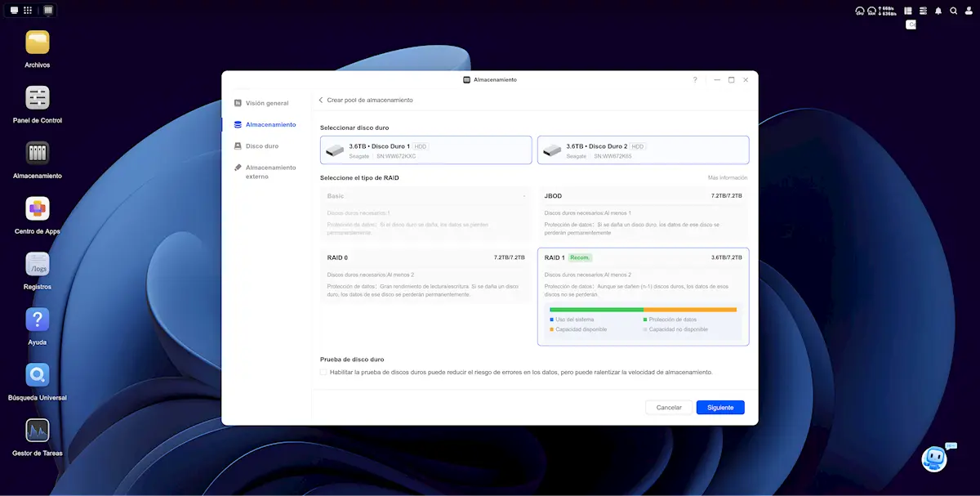This screenshot has height=496, width=980.
Task: Click the notifications bell in top bar
Action: pyautogui.click(x=938, y=11)
